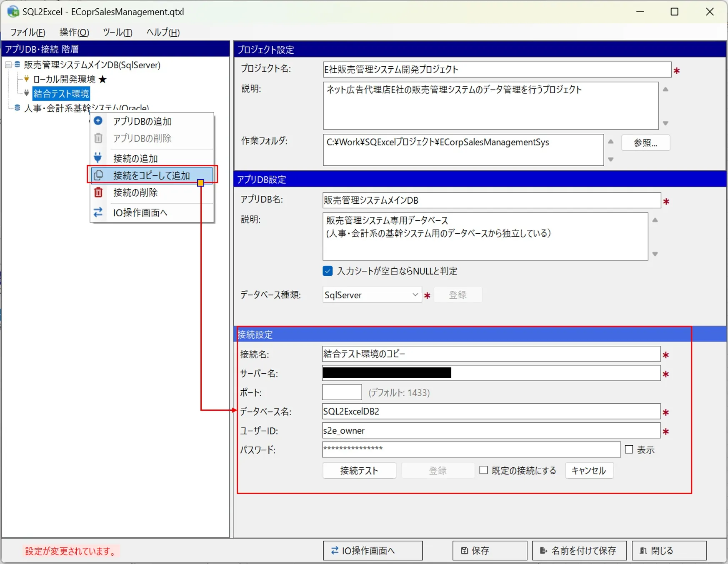Click up arrow of 作業フォルダ field
The width and height of the screenshot is (728, 564).
coord(611,142)
